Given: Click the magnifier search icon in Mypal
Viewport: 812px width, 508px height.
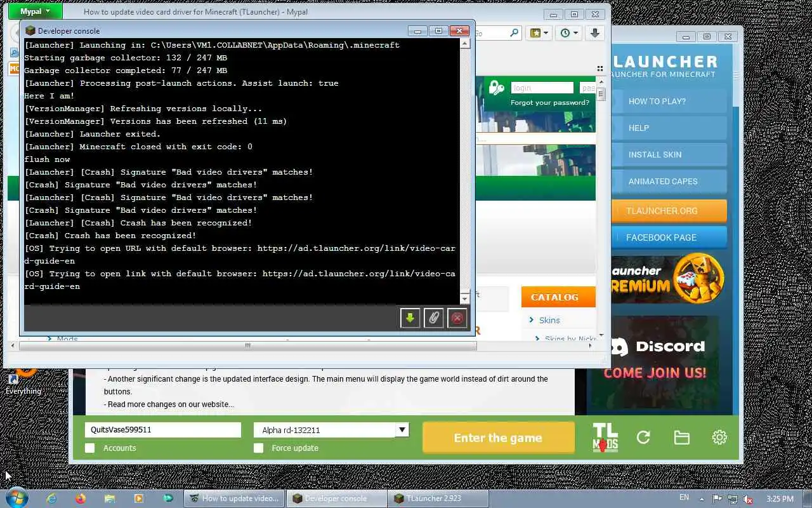Looking at the screenshot, I should (514, 33).
